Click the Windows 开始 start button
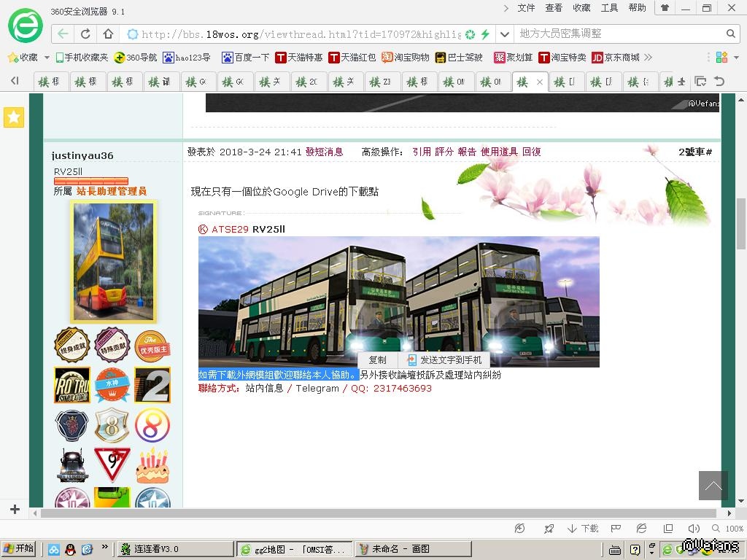The image size is (747, 560). point(19,549)
